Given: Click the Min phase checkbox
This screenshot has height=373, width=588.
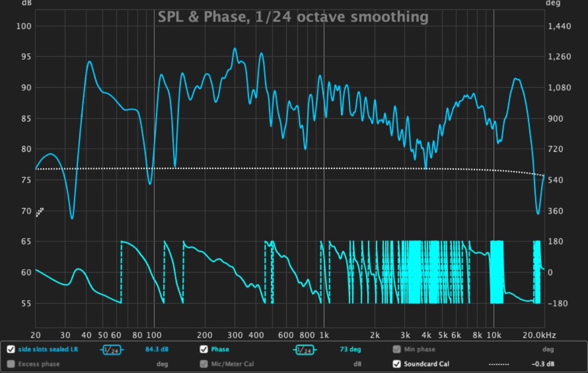Looking at the screenshot, I should (x=396, y=350).
